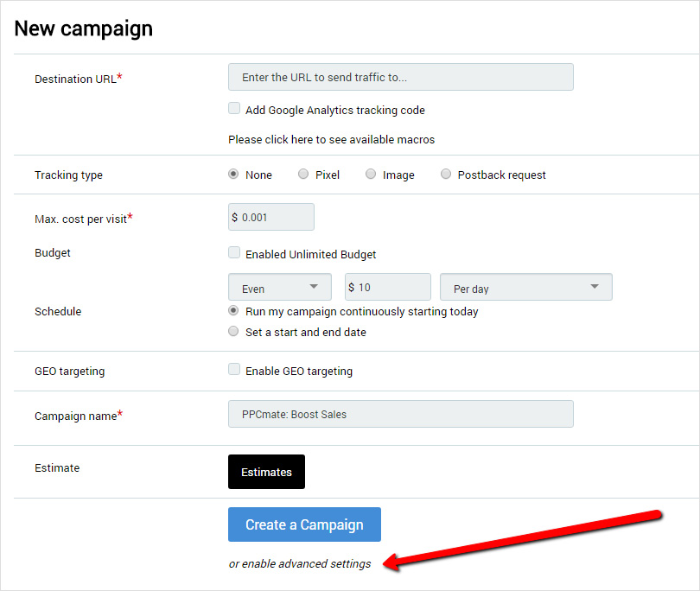Open the Even budget distribution dropdown
Screen dimensions: 700x591
tap(279, 288)
